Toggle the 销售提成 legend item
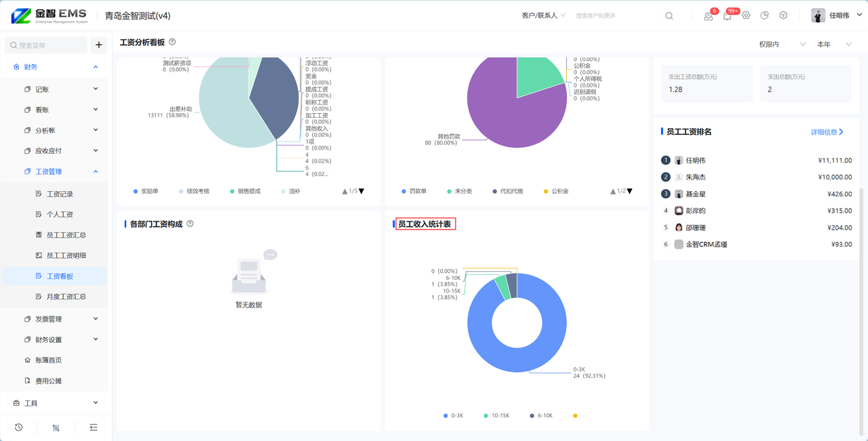 click(245, 191)
